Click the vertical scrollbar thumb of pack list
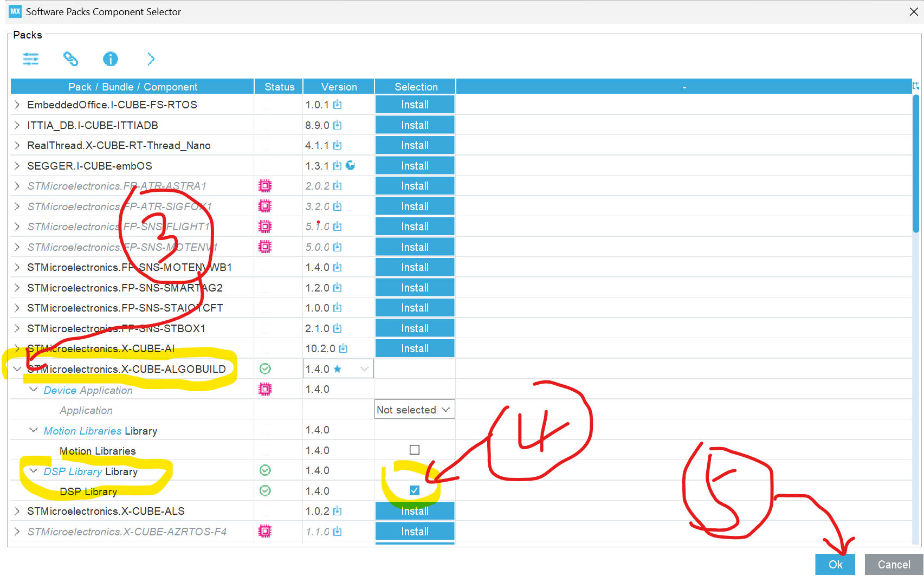Viewport: 924px width, 576px height. coord(916,164)
